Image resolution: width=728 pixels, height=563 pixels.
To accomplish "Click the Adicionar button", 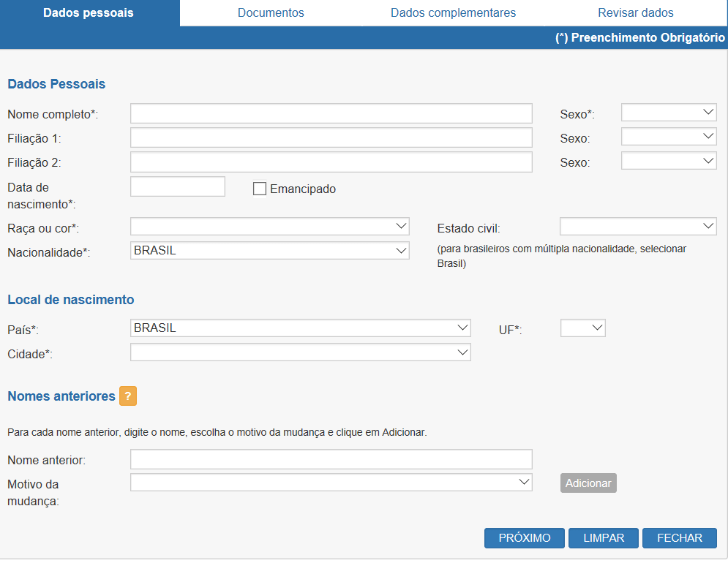I will click(x=588, y=483).
